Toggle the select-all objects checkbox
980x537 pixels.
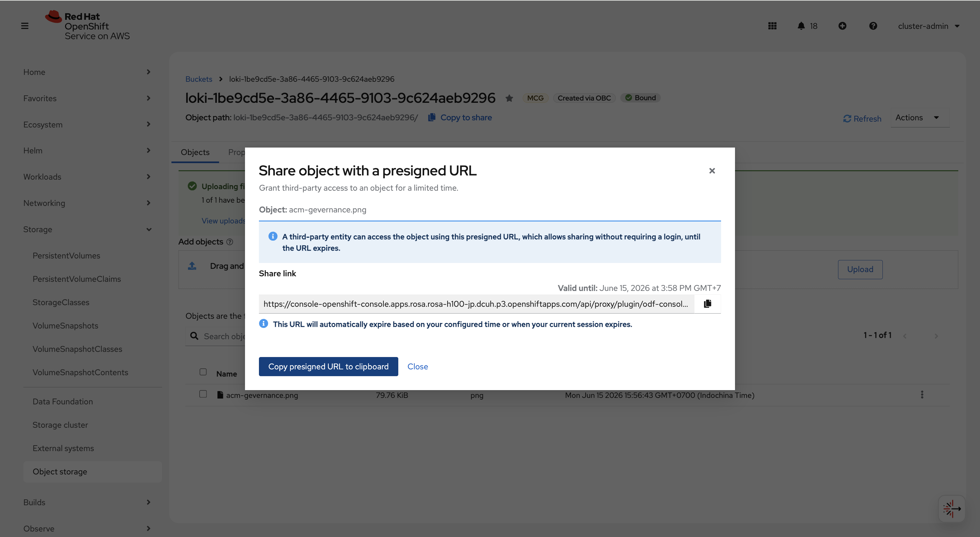pyautogui.click(x=203, y=372)
